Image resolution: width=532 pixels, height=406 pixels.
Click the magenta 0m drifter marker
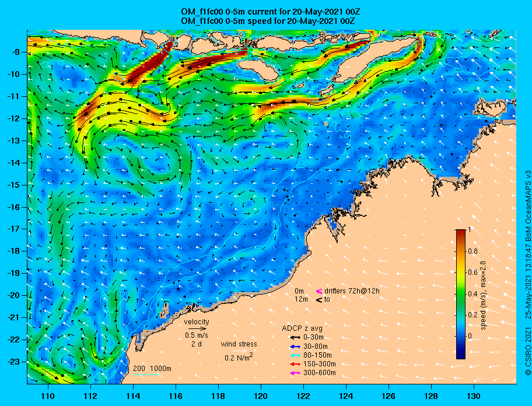319,291
